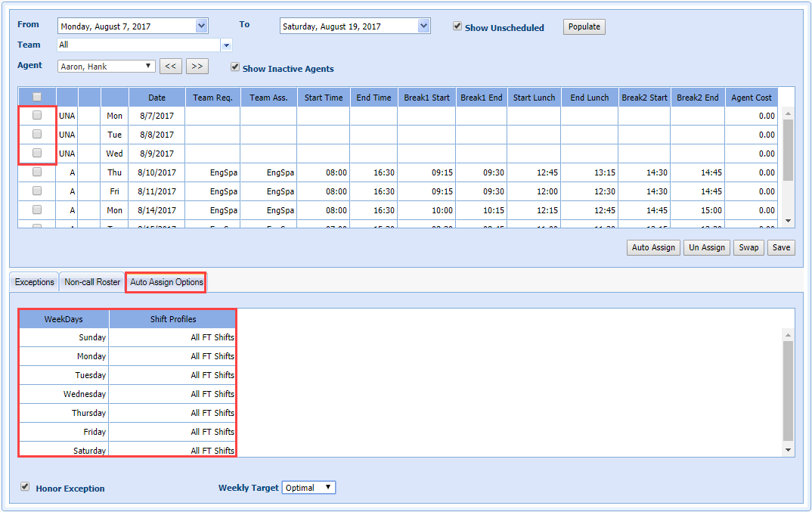Open the Weekly Target Optimal dropdown
Viewport: 812px width, 512px height.
pyautogui.click(x=308, y=488)
